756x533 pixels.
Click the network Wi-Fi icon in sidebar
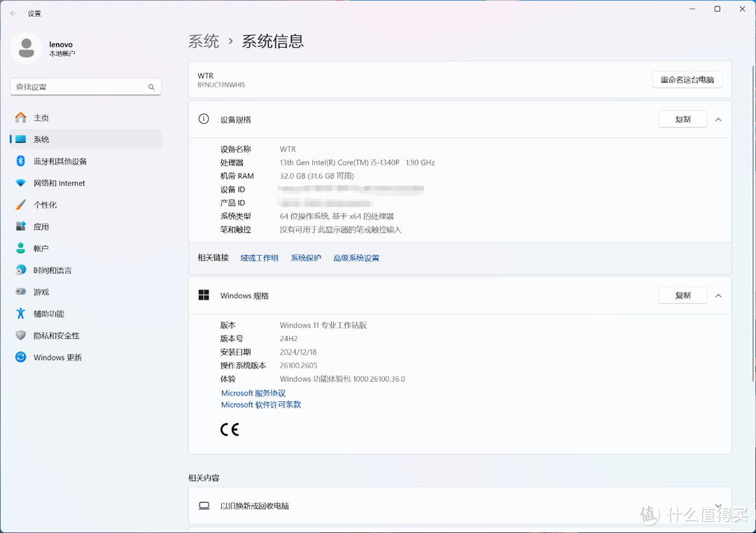coord(21,183)
